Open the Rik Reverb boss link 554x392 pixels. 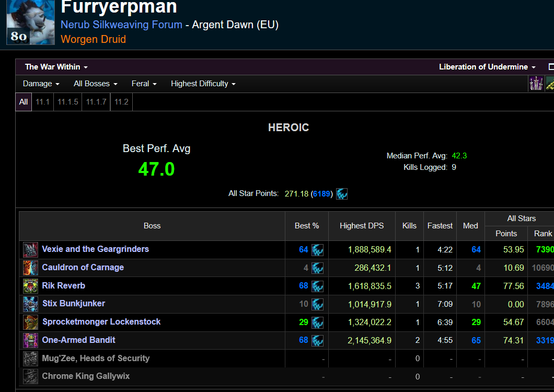click(64, 285)
